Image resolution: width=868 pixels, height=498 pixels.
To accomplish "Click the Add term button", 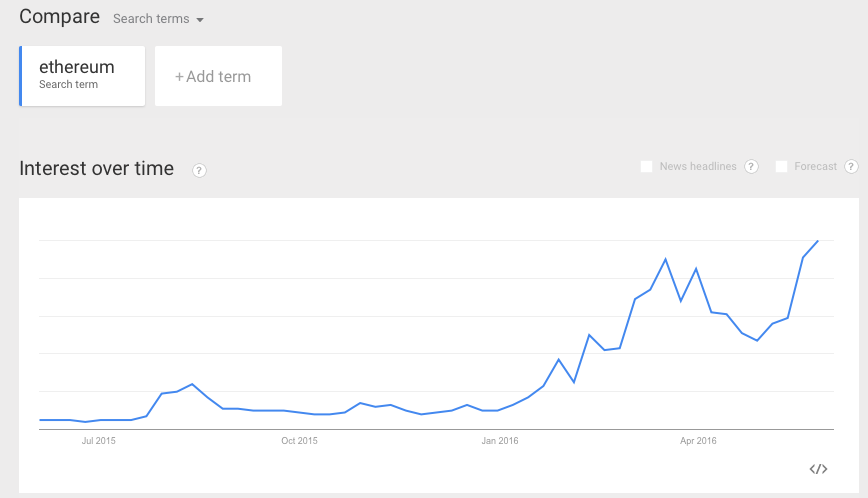I will click(x=218, y=76).
